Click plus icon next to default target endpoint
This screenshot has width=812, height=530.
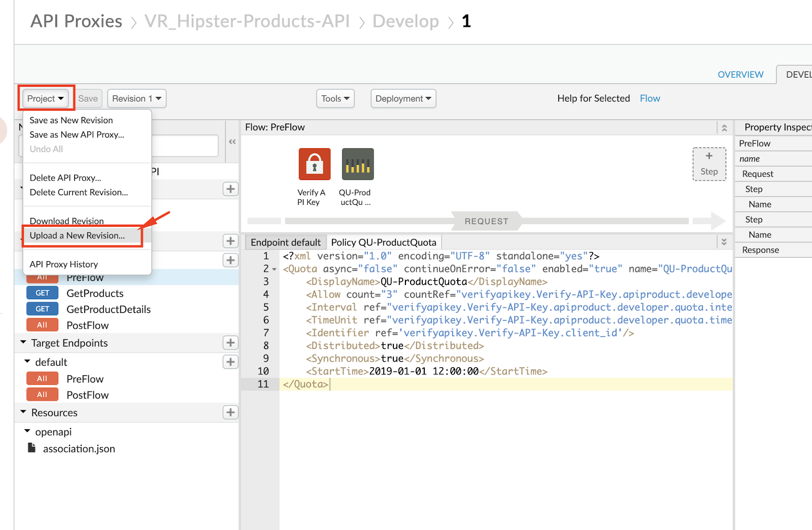coord(230,362)
